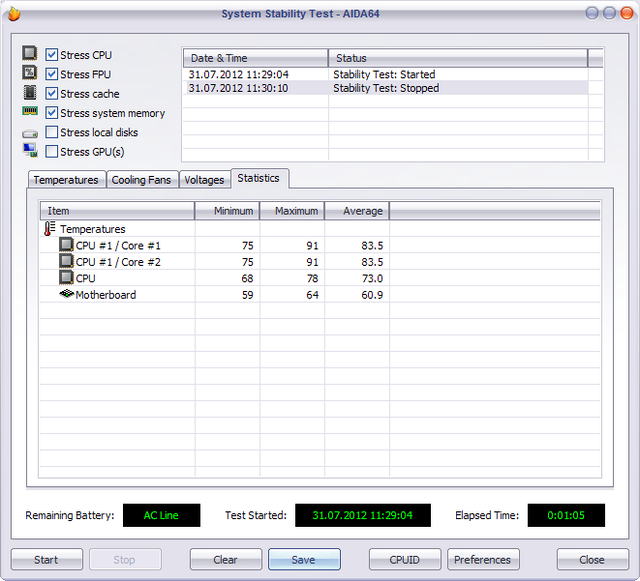Uncheck the Stress CPU checkbox
Image resolution: width=640 pixels, height=581 pixels.
(52, 56)
